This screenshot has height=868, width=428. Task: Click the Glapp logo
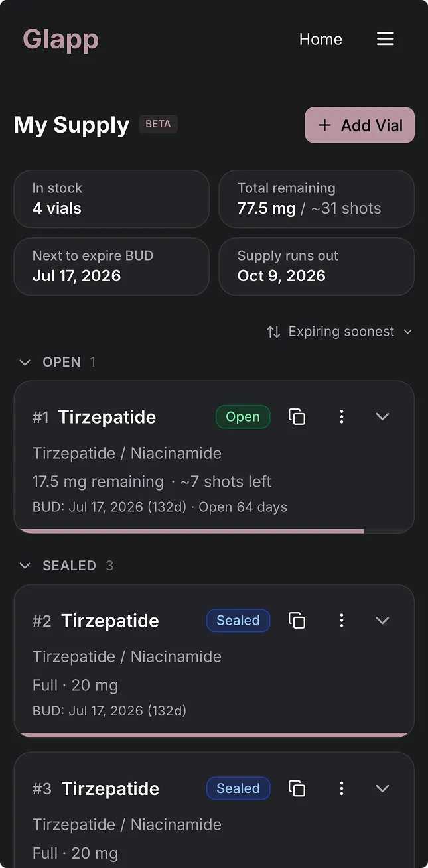pos(60,39)
